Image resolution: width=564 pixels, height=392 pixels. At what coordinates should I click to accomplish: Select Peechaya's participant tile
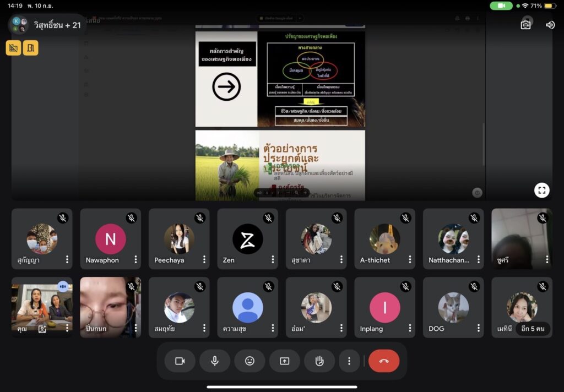coord(178,238)
